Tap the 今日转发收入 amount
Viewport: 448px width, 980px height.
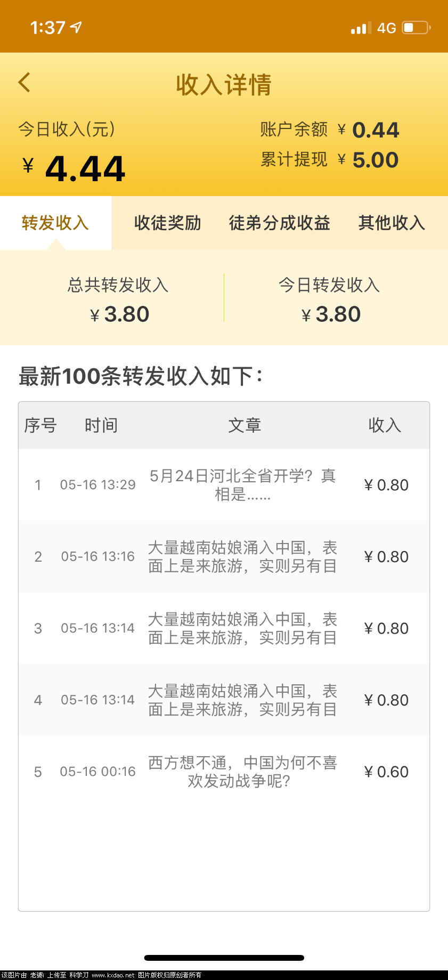(331, 314)
